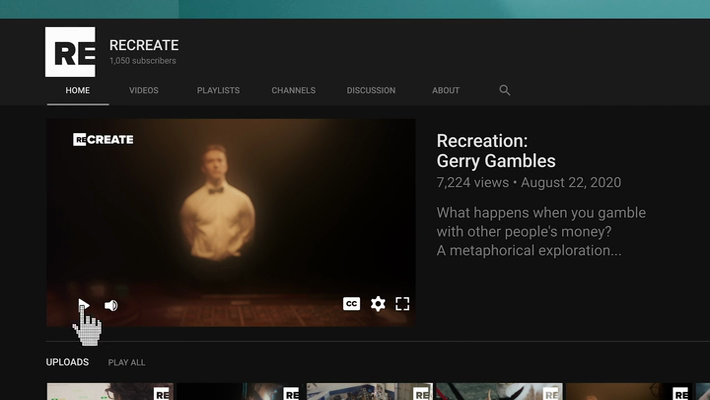Open the first uploads thumbnail
Screen dimensions: 710x400
point(110,391)
